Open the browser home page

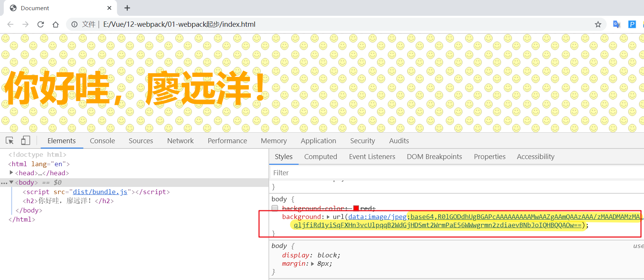[55, 24]
